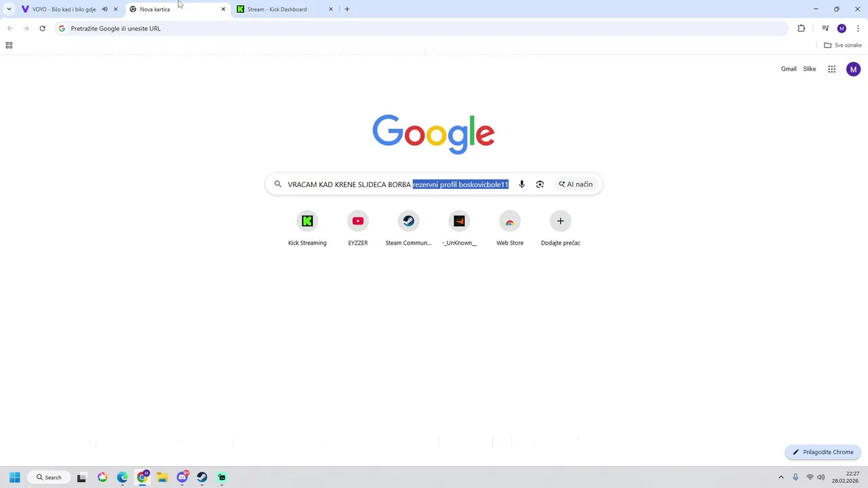Open Steam from the taskbar
868x488 pixels.
coord(202,477)
